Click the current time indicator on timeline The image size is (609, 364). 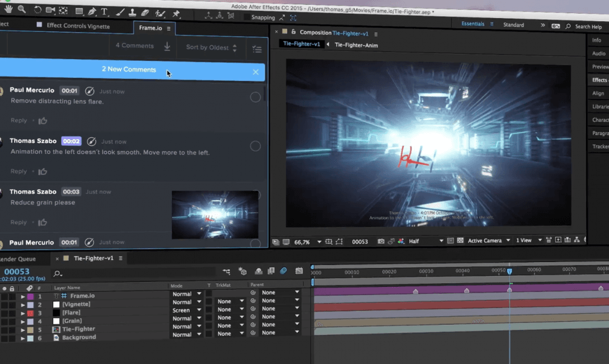(510, 271)
